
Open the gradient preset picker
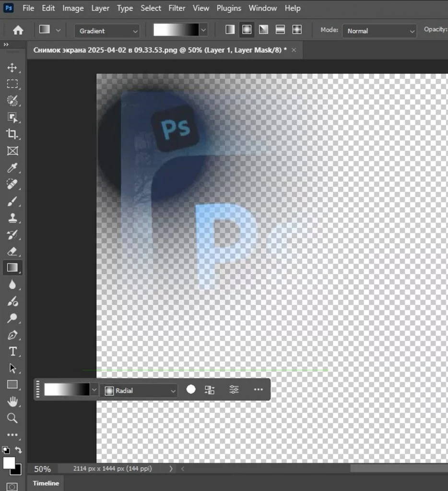tap(203, 29)
